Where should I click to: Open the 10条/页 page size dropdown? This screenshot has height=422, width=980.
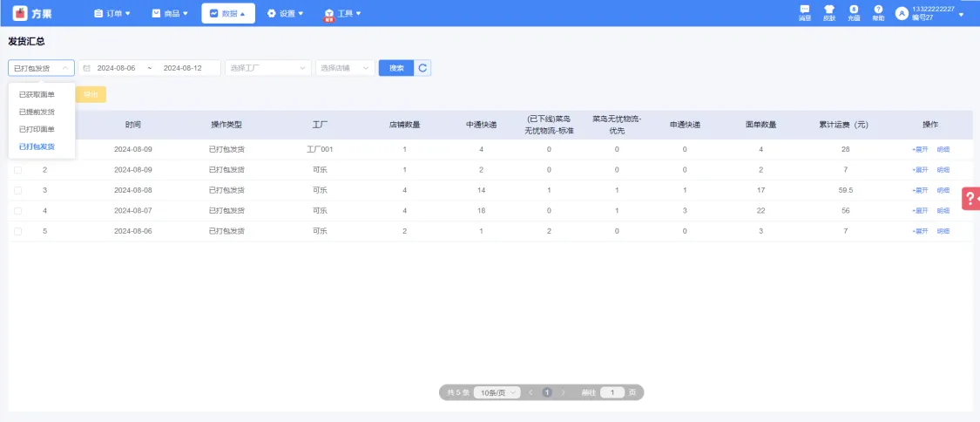click(x=497, y=392)
